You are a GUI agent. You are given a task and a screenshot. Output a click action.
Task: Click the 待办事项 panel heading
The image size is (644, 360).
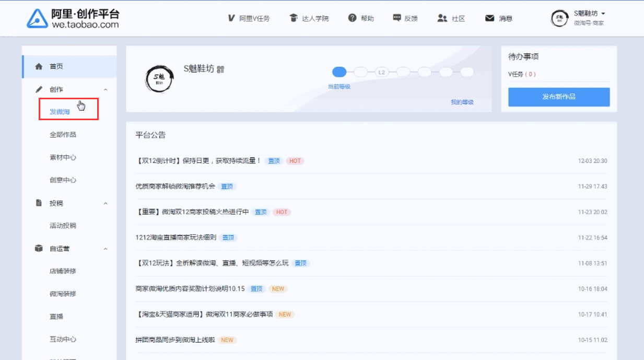pos(523,56)
